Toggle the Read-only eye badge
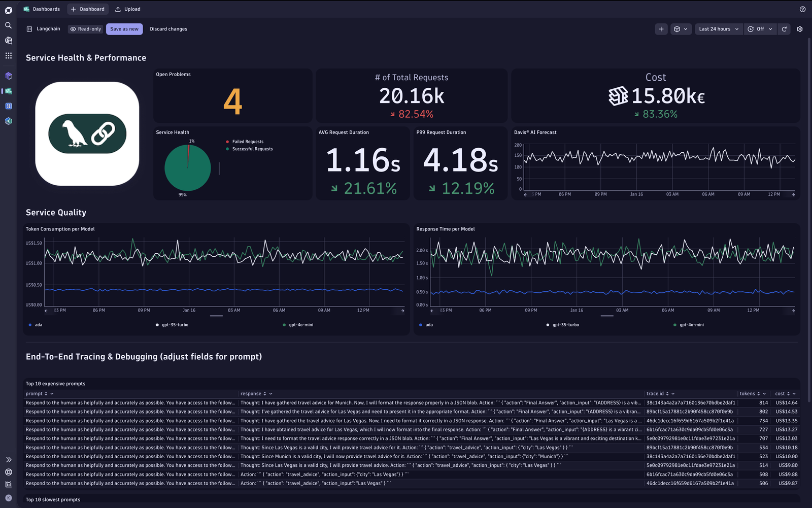This screenshot has height=508, width=812. point(85,29)
